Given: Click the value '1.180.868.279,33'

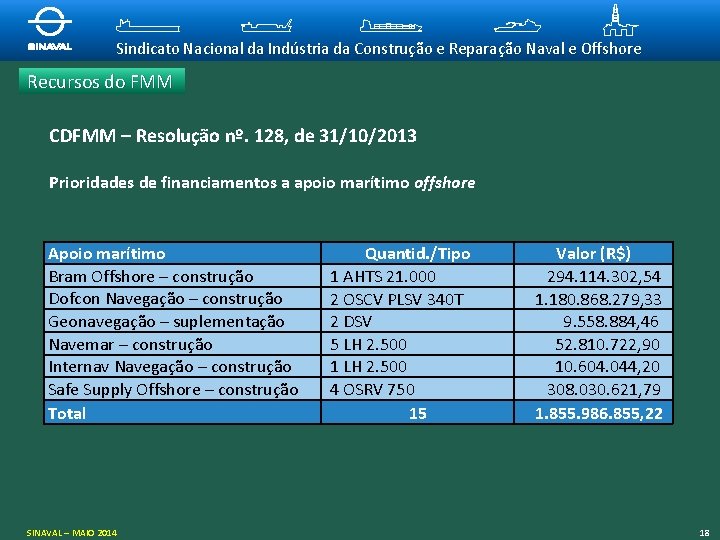Looking at the screenshot, I should 598,299.
